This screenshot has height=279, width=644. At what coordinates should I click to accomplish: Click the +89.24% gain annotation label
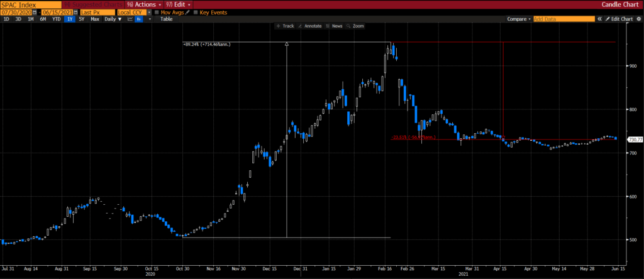(x=206, y=45)
